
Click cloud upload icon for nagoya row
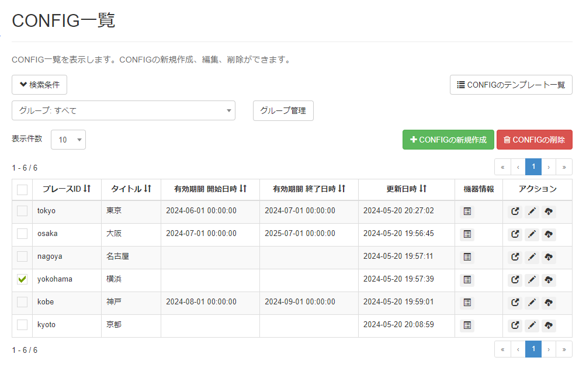point(549,257)
